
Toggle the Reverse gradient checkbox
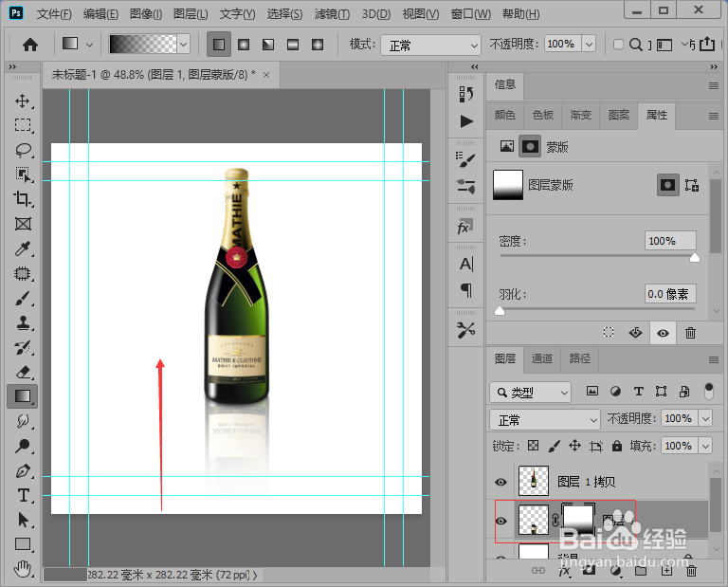618,45
